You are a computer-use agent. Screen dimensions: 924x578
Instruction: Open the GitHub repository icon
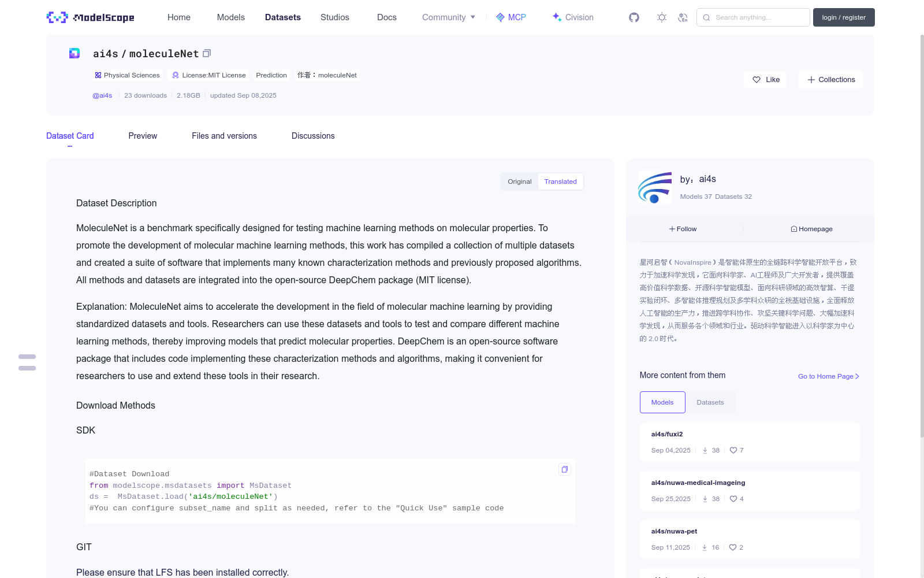(x=634, y=17)
